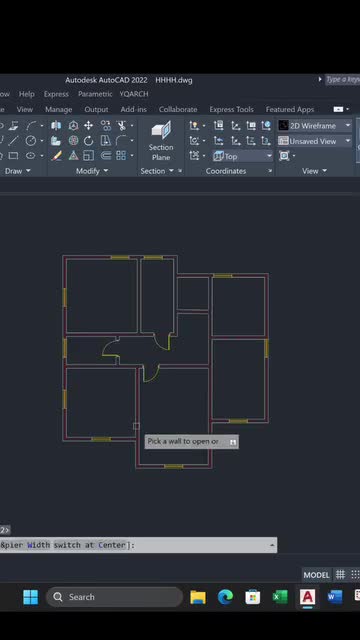Click the UCS Previous icon

219,141
